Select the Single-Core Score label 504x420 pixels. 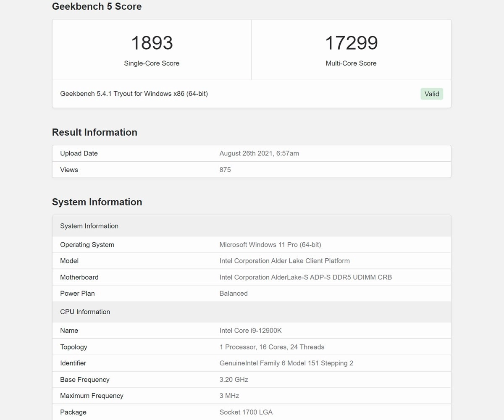click(152, 63)
